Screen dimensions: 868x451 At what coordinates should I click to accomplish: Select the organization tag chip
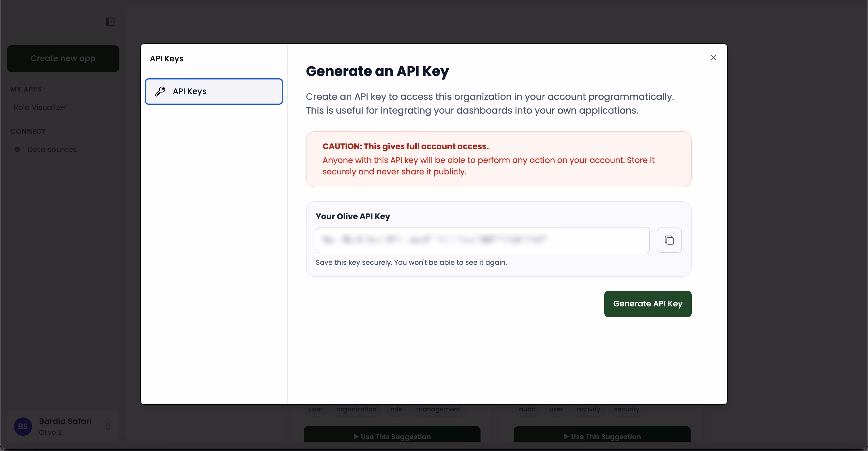(356, 409)
